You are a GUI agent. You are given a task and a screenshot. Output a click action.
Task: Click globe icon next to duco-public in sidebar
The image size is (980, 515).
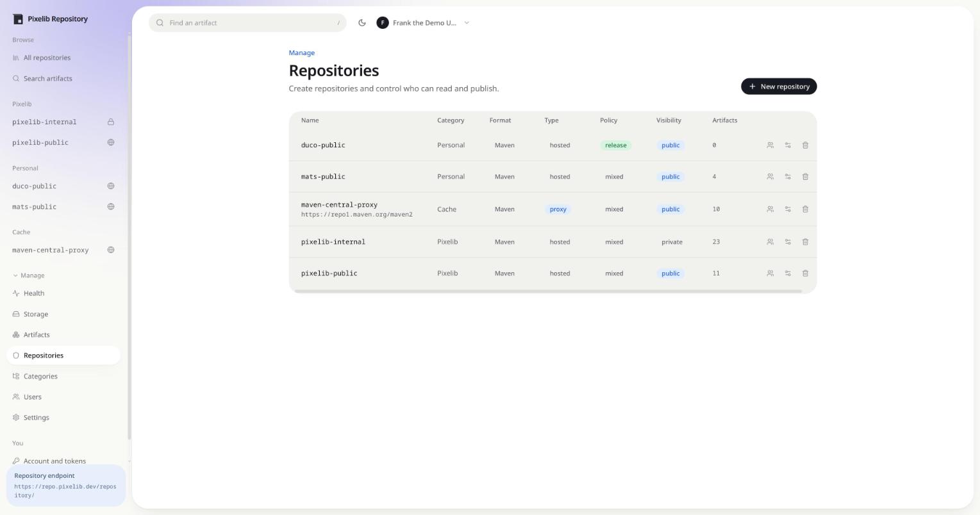pos(111,186)
